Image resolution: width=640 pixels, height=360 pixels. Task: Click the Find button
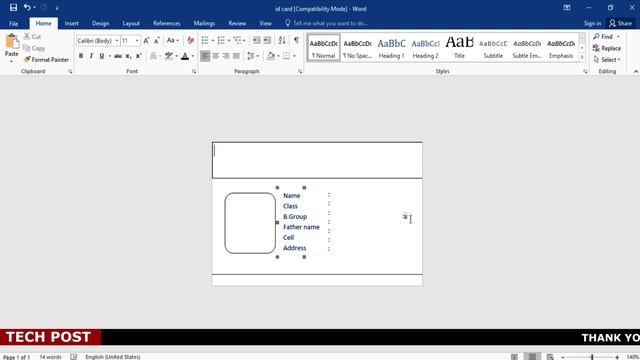[606, 36]
